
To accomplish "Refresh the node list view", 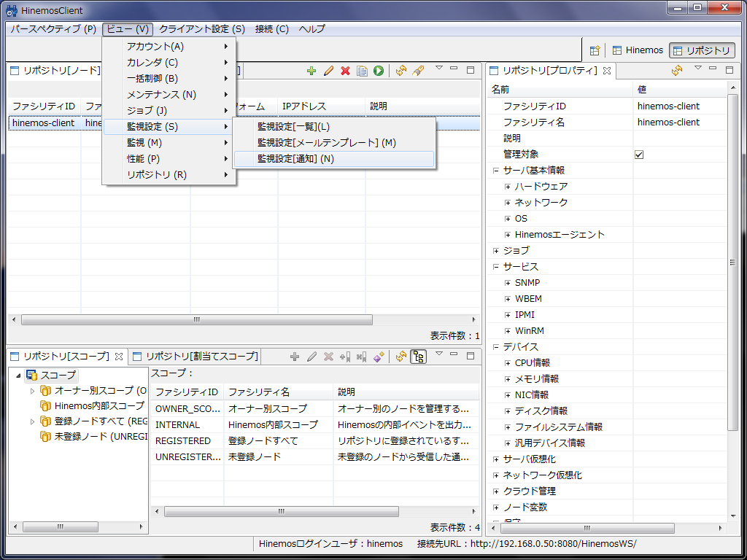I will coord(401,71).
